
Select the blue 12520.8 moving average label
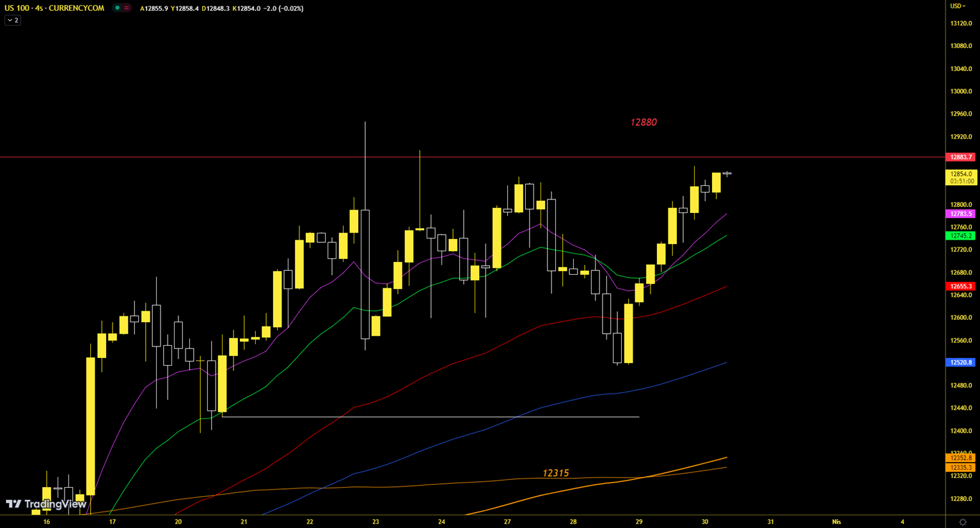coord(960,362)
